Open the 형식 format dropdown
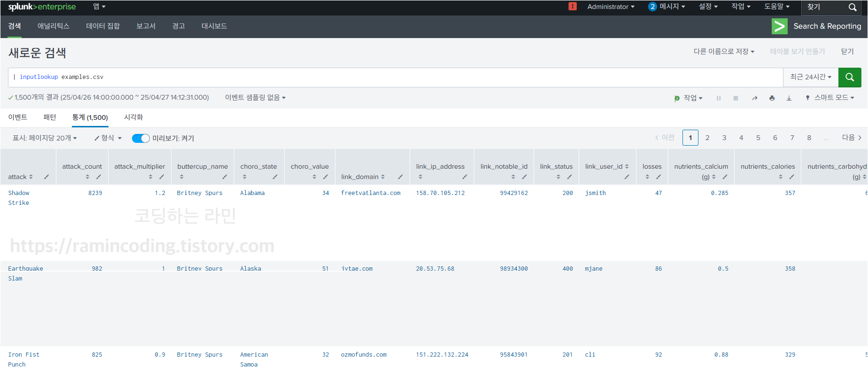868x390 pixels. coord(108,138)
